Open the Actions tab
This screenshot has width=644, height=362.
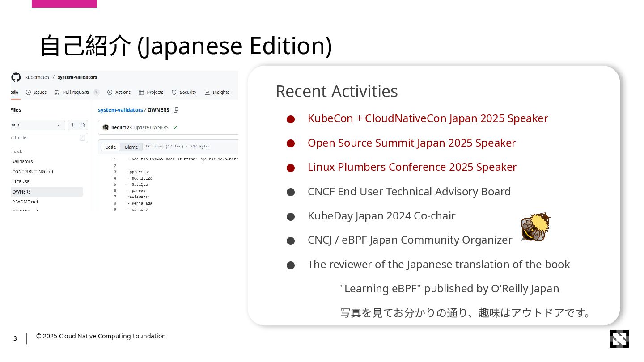tap(119, 93)
